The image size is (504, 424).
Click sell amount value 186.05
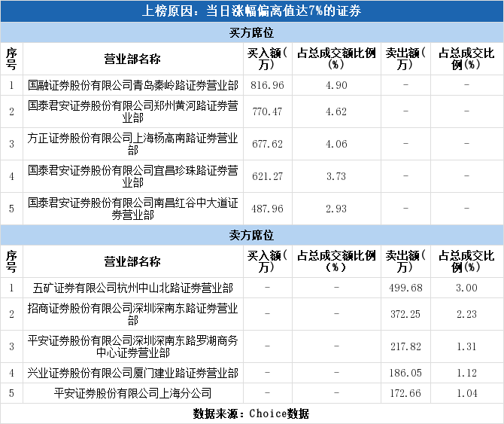[x=405, y=374]
